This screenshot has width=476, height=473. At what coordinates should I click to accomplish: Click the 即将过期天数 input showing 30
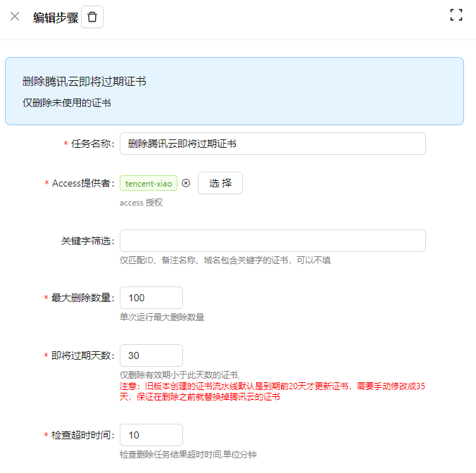151,355
